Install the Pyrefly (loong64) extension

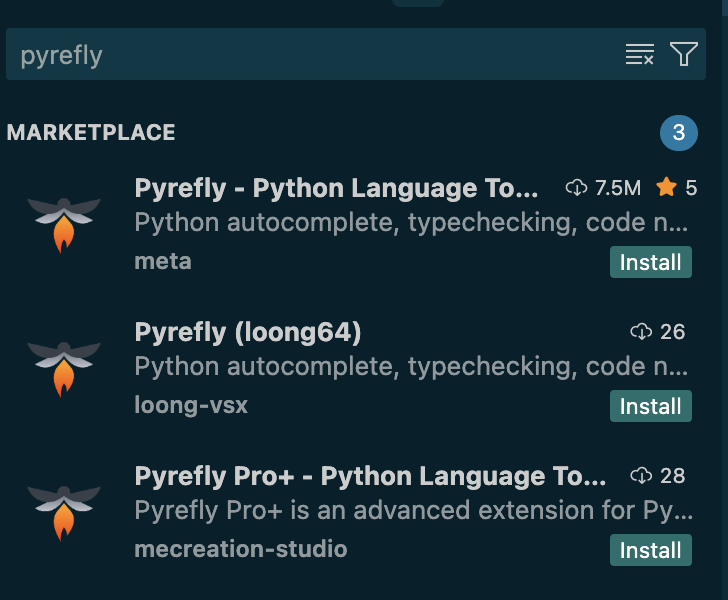(650, 406)
